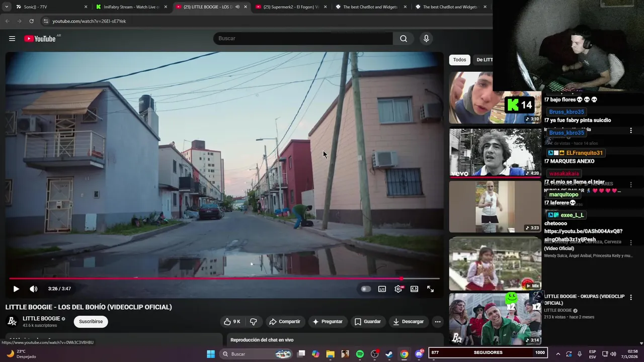Go to the YouTube home logo
Image resolution: width=644 pixels, height=362 pixels.
40,39
